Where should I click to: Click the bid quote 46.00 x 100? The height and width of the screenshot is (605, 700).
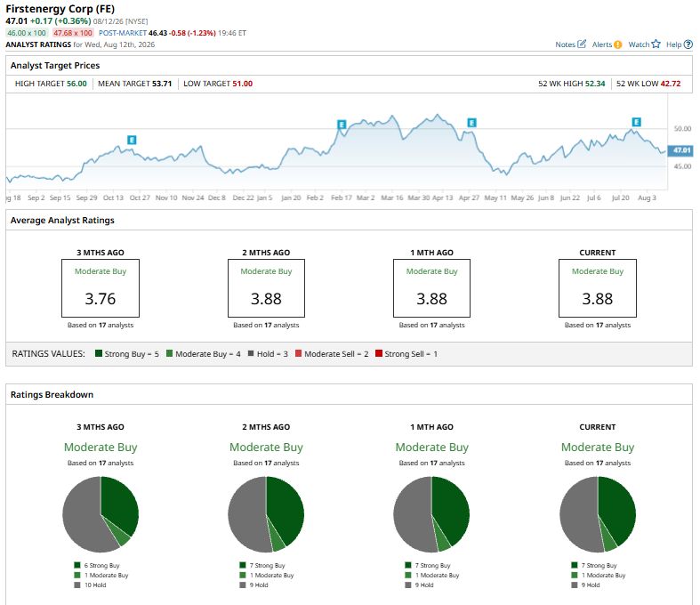click(x=27, y=33)
